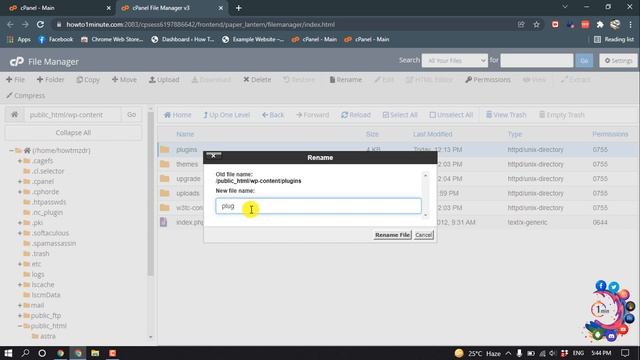Open File Explorer from the taskbar
Image resolution: width=640 pixels, height=360 pixels.
(x=95, y=353)
